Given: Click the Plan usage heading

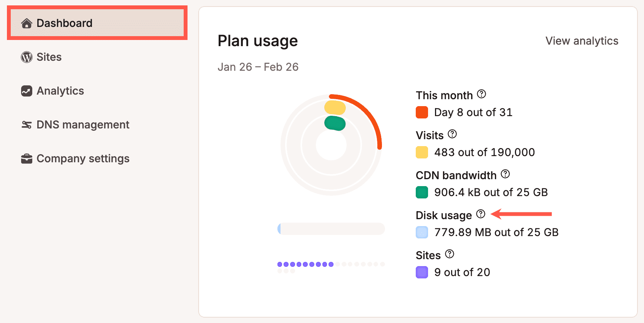Looking at the screenshot, I should click(257, 40).
